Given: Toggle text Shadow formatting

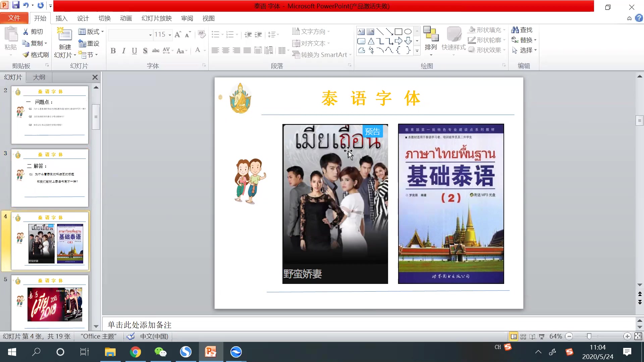Looking at the screenshot, I should [x=145, y=51].
